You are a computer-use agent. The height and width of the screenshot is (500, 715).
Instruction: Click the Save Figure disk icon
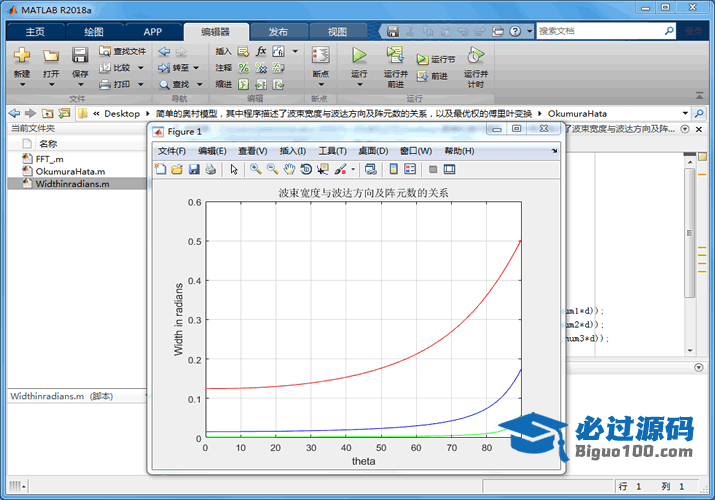[x=194, y=169]
